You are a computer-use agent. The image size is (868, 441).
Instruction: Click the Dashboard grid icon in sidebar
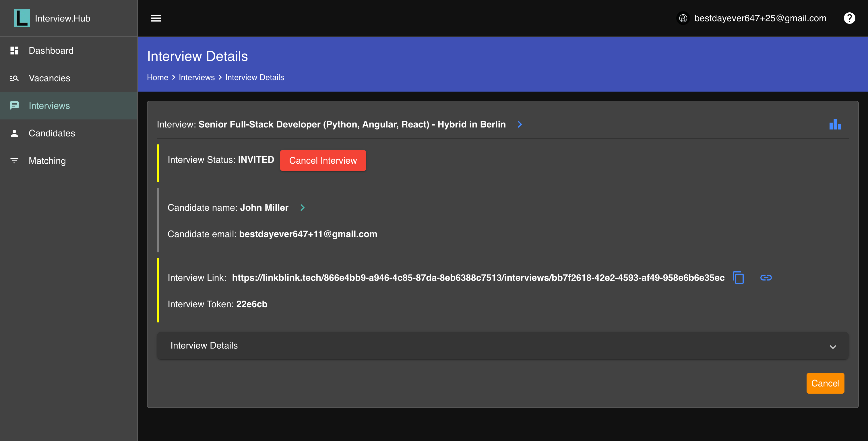14,51
